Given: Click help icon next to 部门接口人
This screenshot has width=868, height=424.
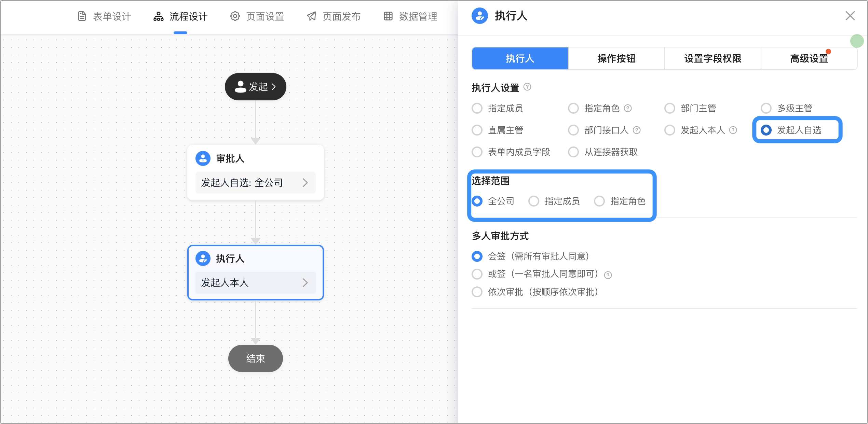Looking at the screenshot, I should pos(637,130).
